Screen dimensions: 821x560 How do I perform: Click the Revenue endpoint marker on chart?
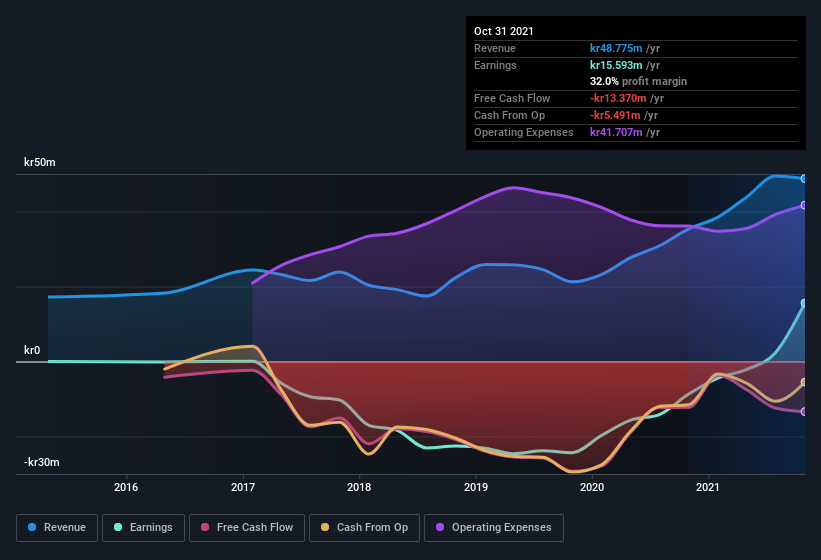click(x=803, y=178)
